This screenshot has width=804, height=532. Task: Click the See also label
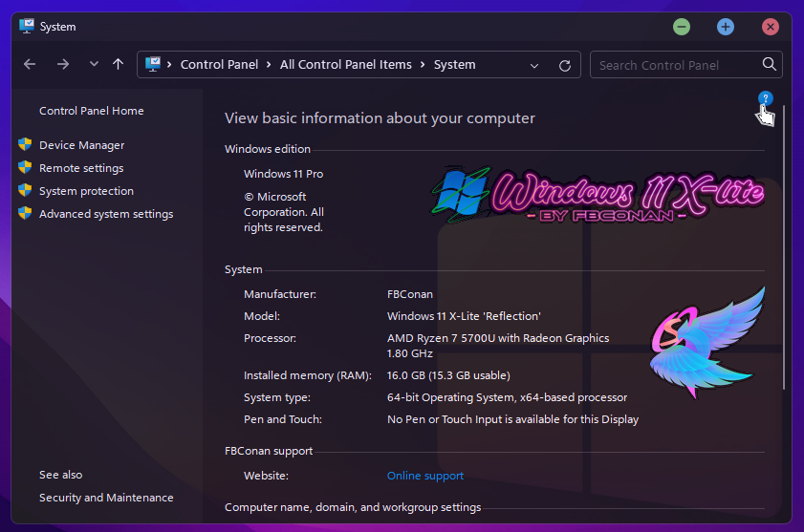(60, 475)
